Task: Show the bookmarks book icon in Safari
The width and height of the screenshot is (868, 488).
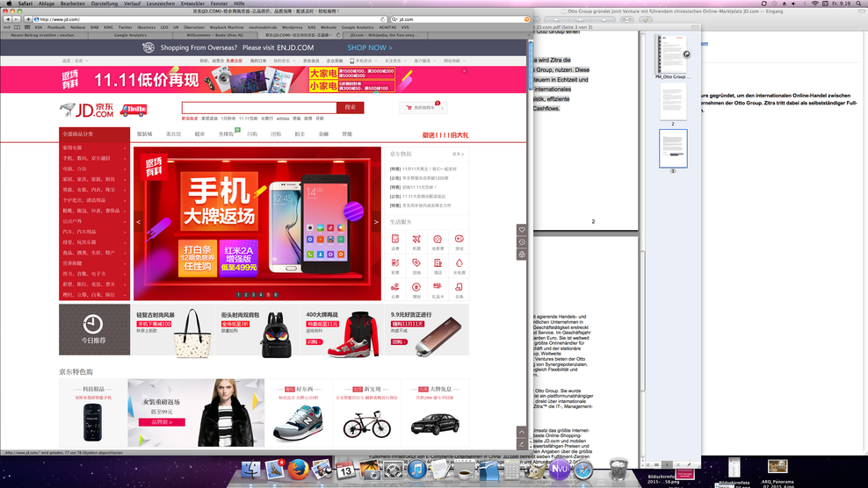Action: point(18,27)
